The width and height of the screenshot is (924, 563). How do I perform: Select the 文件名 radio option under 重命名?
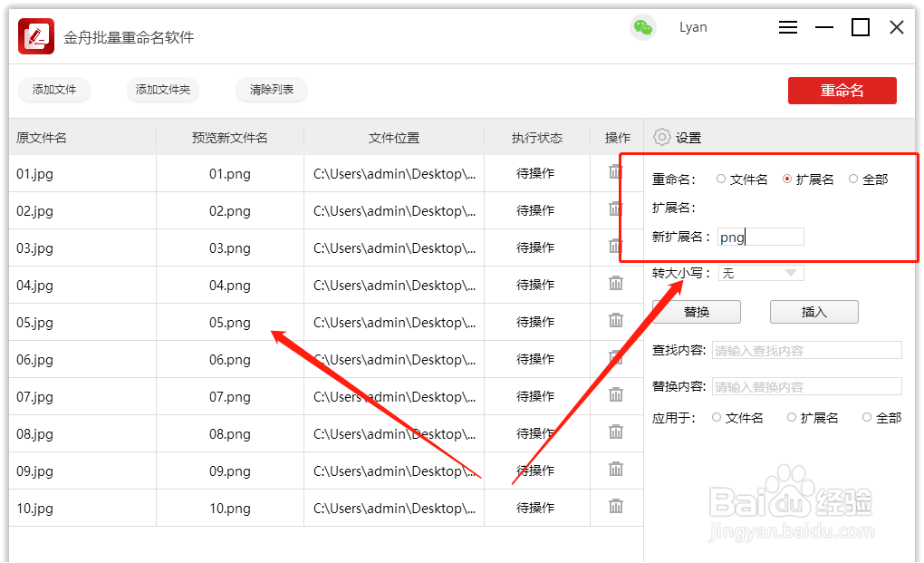(720, 179)
